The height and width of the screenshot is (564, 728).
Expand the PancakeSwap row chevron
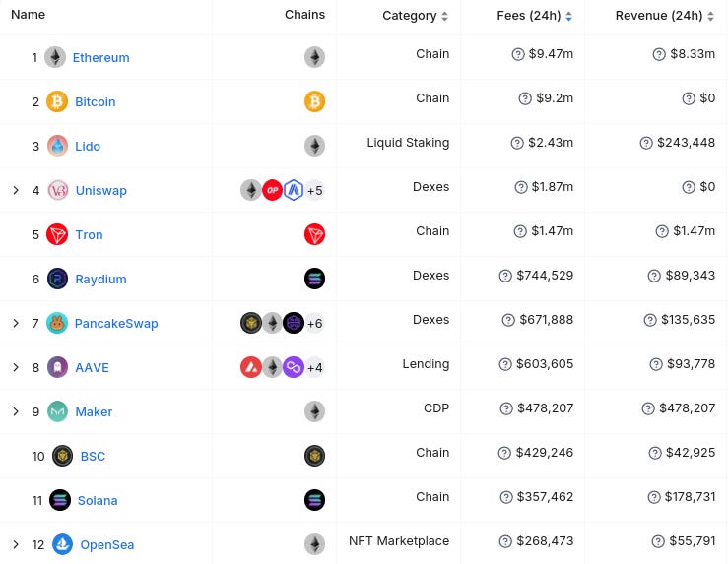(x=16, y=323)
